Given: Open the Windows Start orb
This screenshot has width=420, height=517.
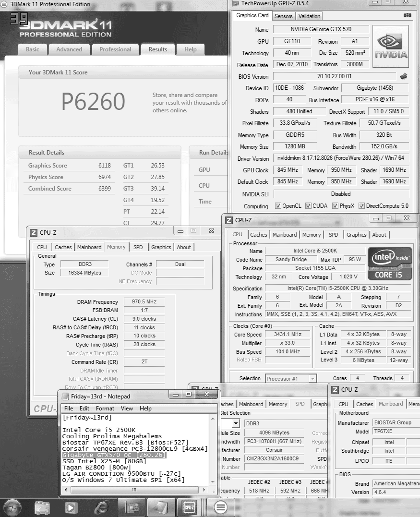Looking at the screenshot, I should [12, 507].
